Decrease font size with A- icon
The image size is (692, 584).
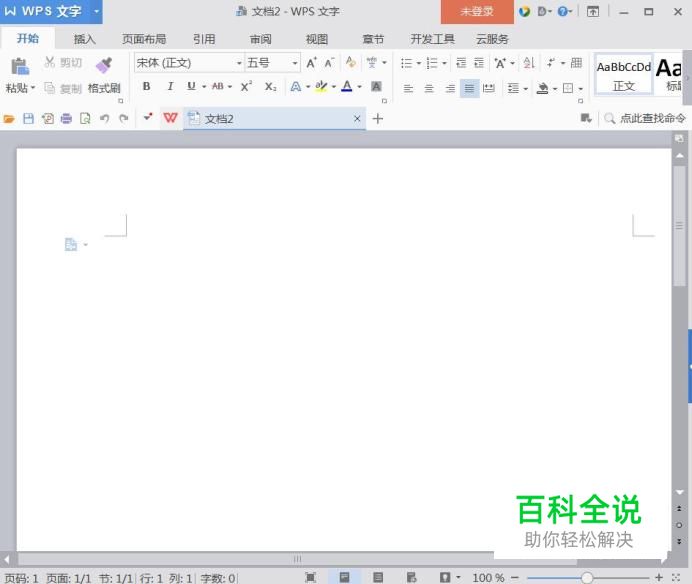(x=329, y=63)
